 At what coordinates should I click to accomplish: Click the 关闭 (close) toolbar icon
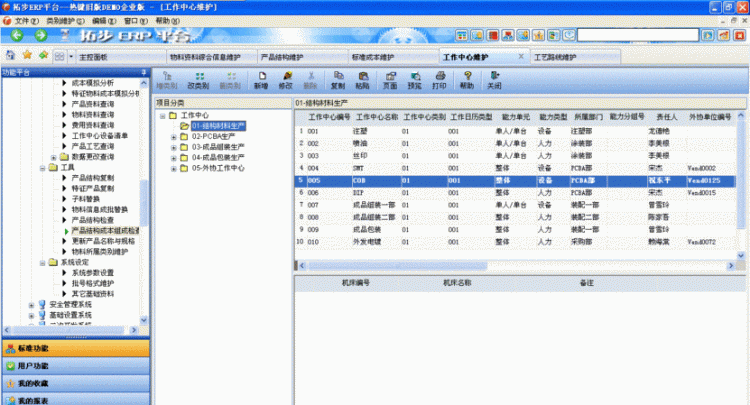(x=494, y=80)
